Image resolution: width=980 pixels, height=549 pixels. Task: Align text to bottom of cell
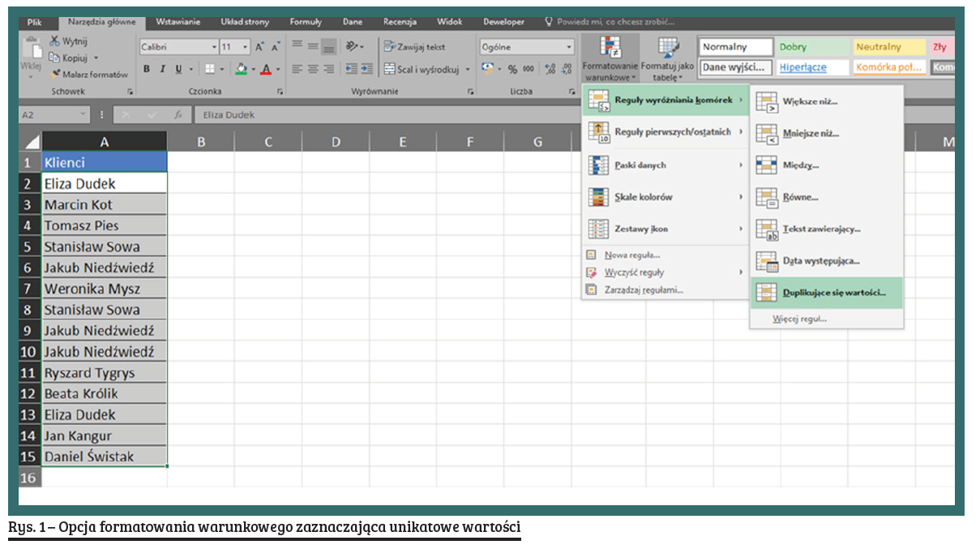tap(328, 46)
